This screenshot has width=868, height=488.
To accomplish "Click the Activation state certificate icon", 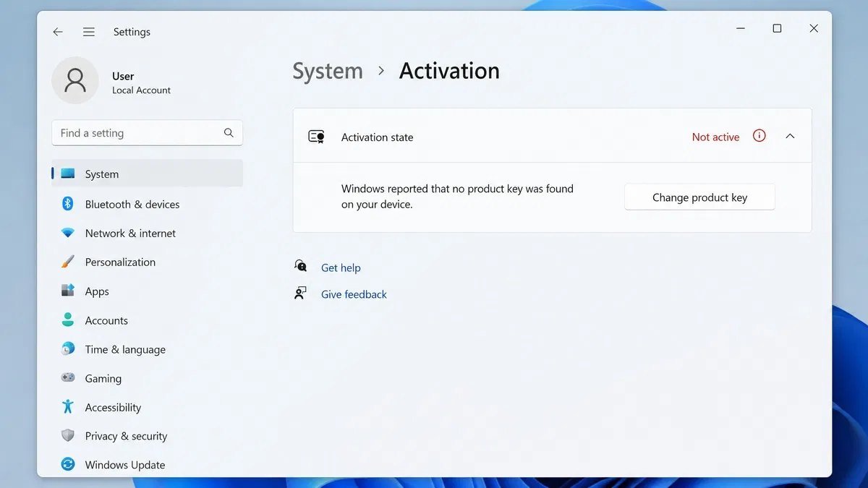I will coord(316,137).
